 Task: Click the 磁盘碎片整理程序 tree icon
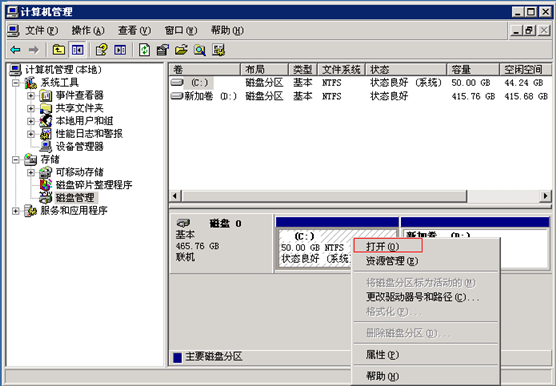click(46, 185)
